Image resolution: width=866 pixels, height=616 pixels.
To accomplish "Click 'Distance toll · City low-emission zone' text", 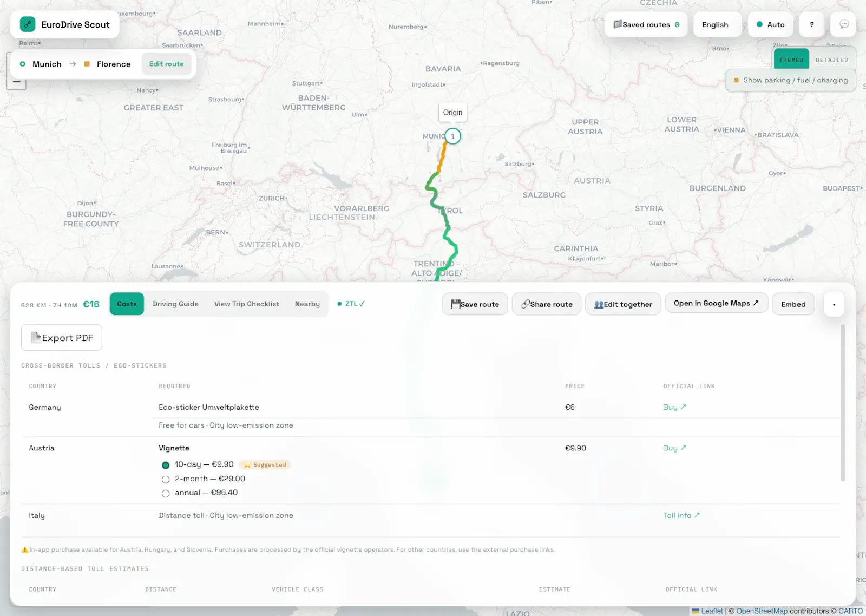I will [x=226, y=515].
